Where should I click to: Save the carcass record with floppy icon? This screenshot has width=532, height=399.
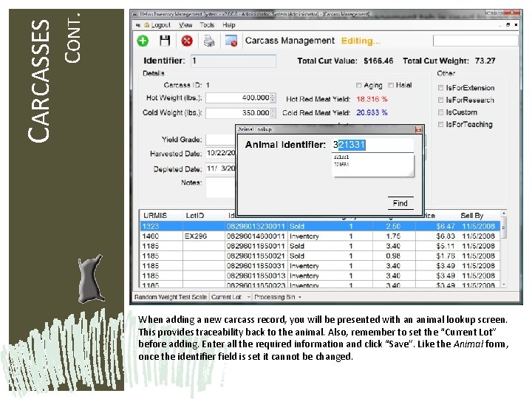165,41
